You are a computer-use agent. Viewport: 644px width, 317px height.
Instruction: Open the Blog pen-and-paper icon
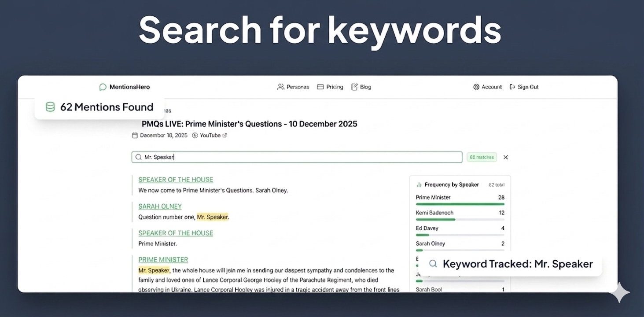[354, 87]
